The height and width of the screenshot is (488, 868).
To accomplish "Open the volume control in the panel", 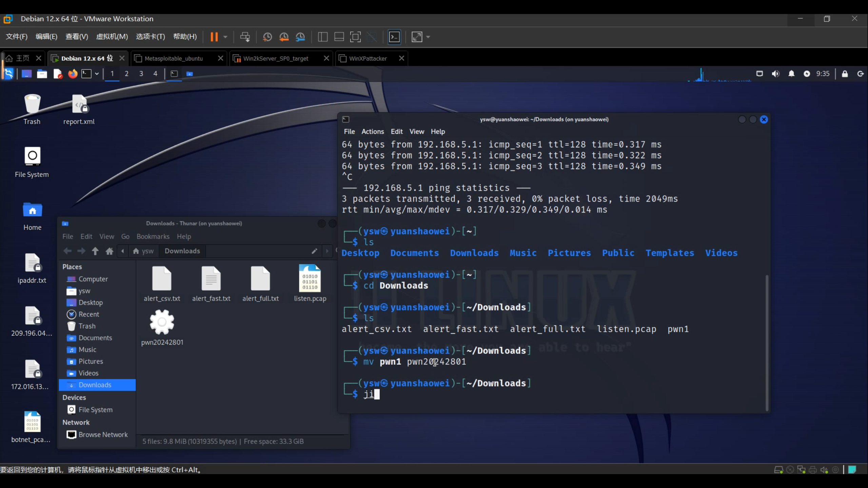I will (775, 74).
